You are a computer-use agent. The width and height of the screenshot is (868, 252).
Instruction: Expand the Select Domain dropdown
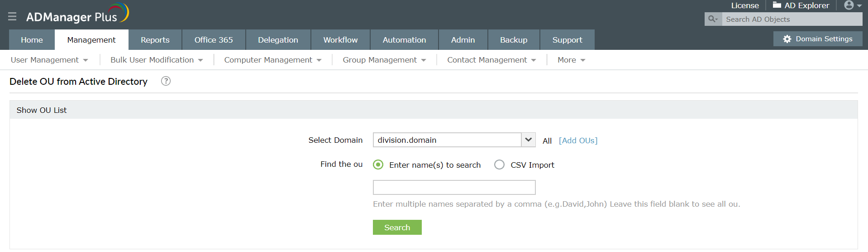(528, 140)
